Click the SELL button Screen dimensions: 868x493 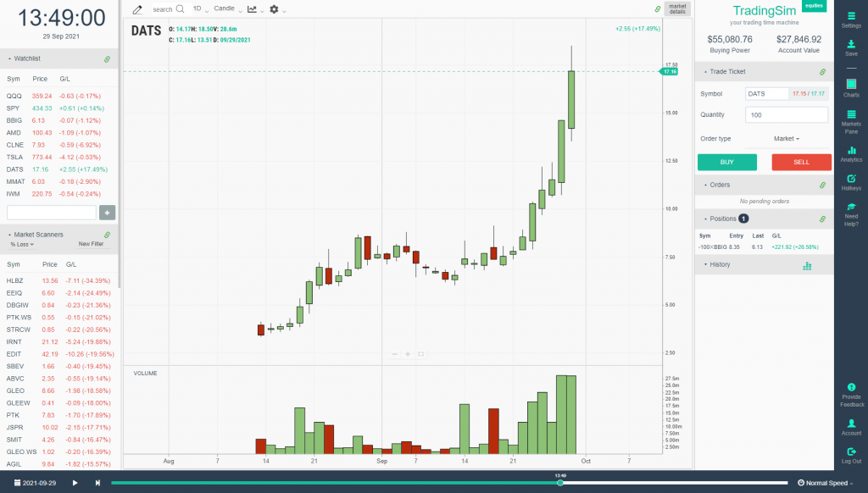click(x=801, y=162)
